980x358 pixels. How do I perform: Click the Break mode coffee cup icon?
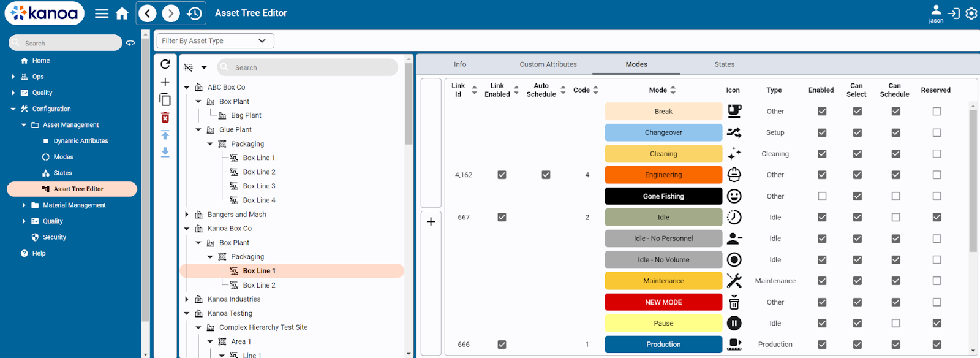734,111
